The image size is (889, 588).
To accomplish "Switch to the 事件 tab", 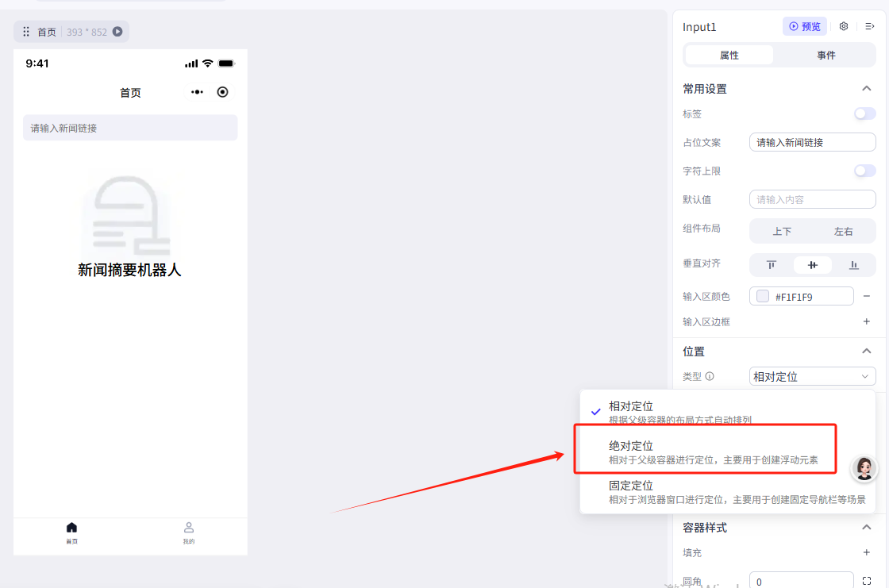I will pos(825,56).
